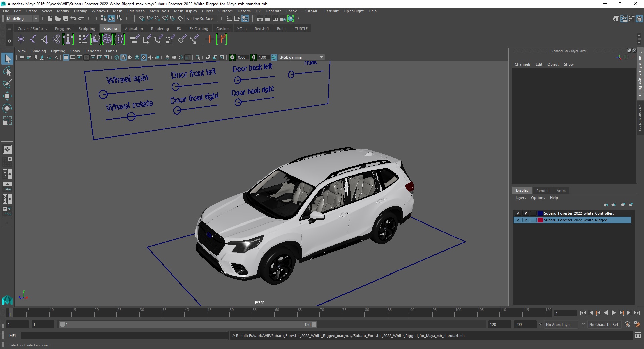Activate the Paint Selection tool

tap(7, 84)
